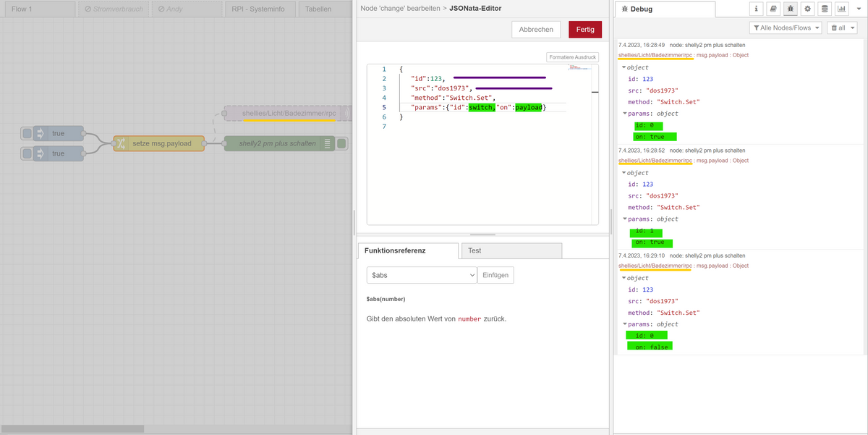Click the '$abs(number)' function signature
The image size is (868, 435).
tap(386, 299)
